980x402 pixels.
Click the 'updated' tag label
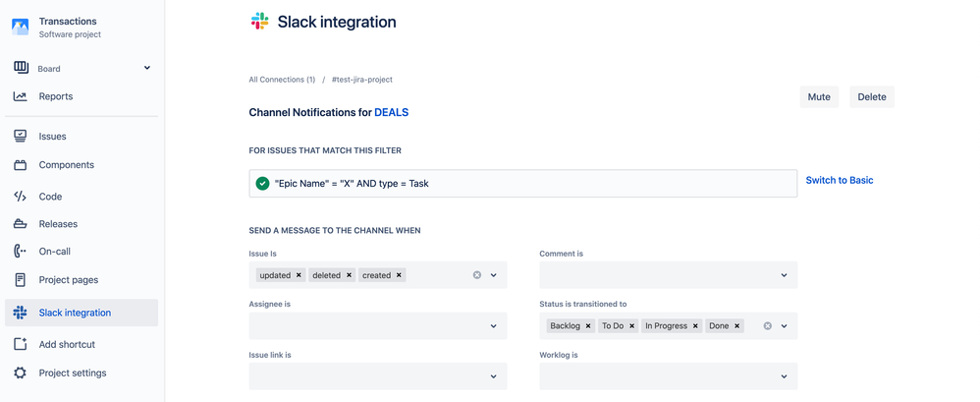tap(274, 275)
